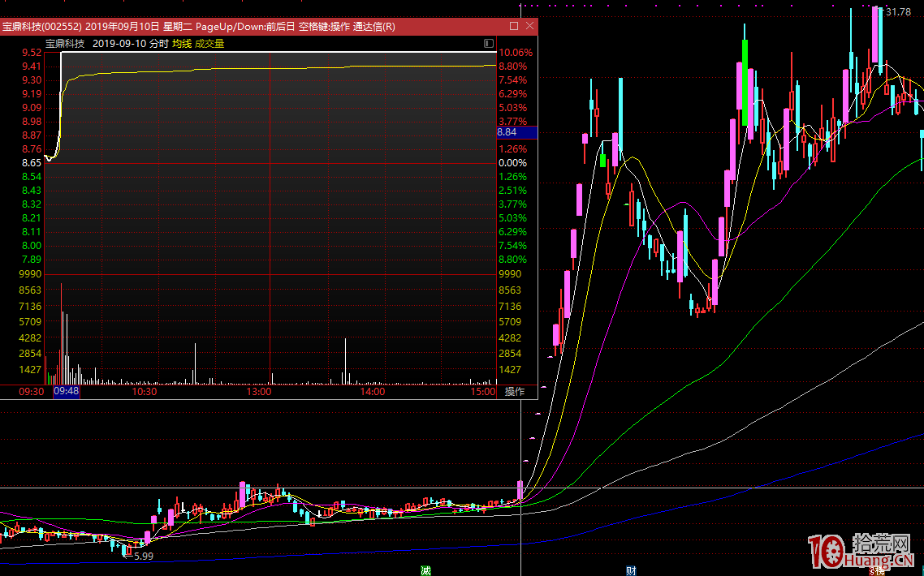The image size is (924, 576).
Task: Click the 5.99 low price label
Action: tap(143, 556)
